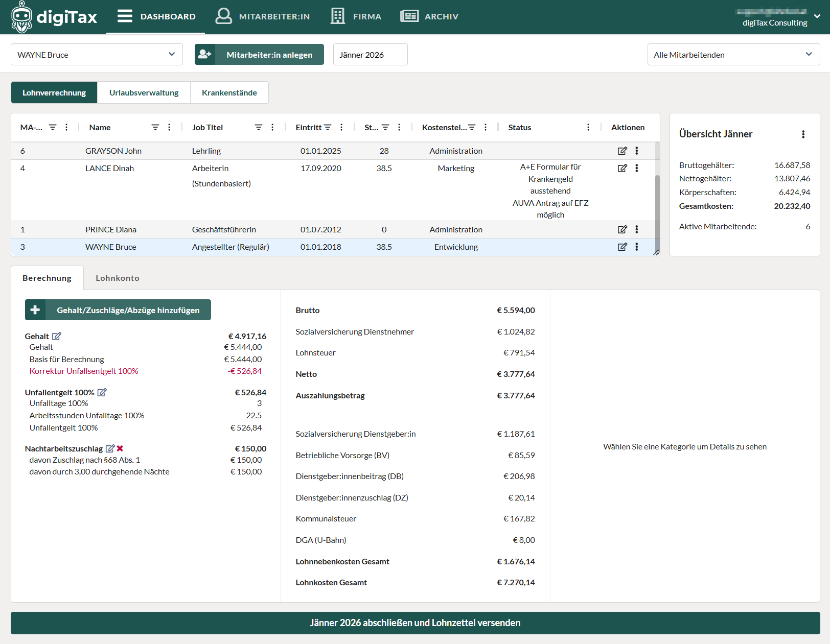
Task: Edit the LANCE Dinah row
Action: pyautogui.click(x=622, y=168)
